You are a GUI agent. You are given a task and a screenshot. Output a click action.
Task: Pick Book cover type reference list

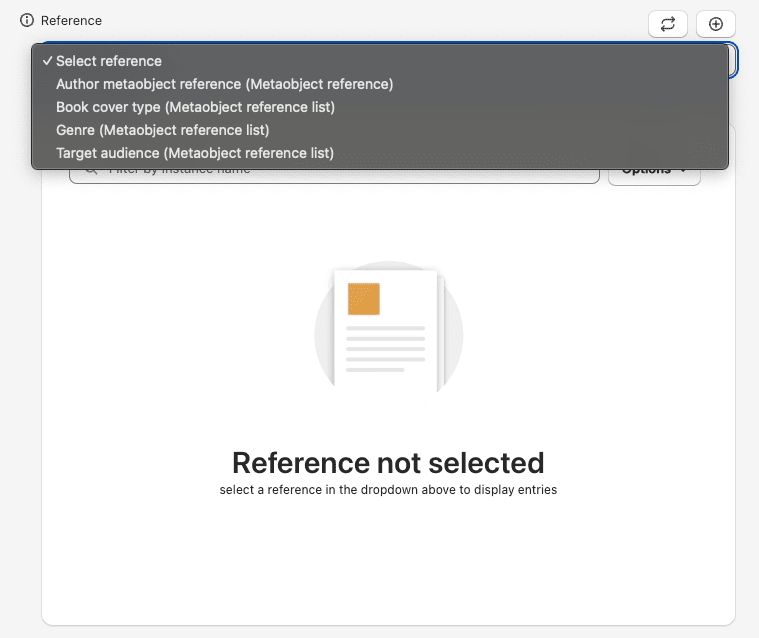click(195, 107)
